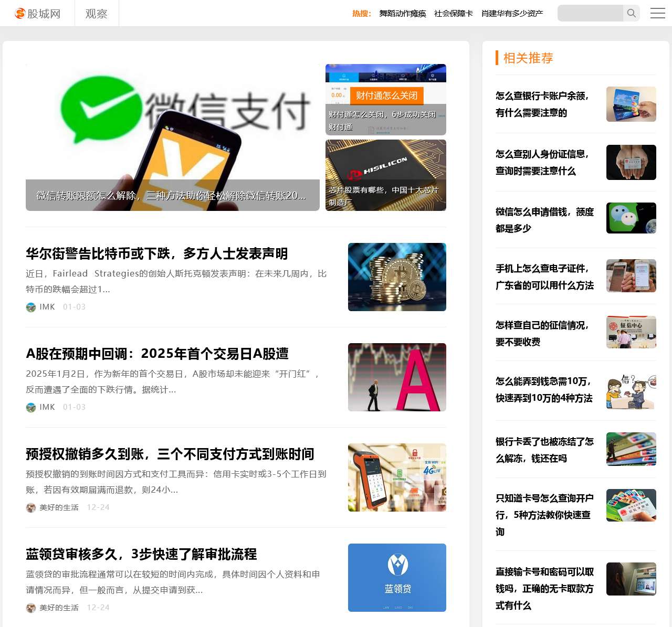Click 美好的生活 avatar under the 预授权撤销 article
The height and width of the screenshot is (627, 672).
click(31, 507)
